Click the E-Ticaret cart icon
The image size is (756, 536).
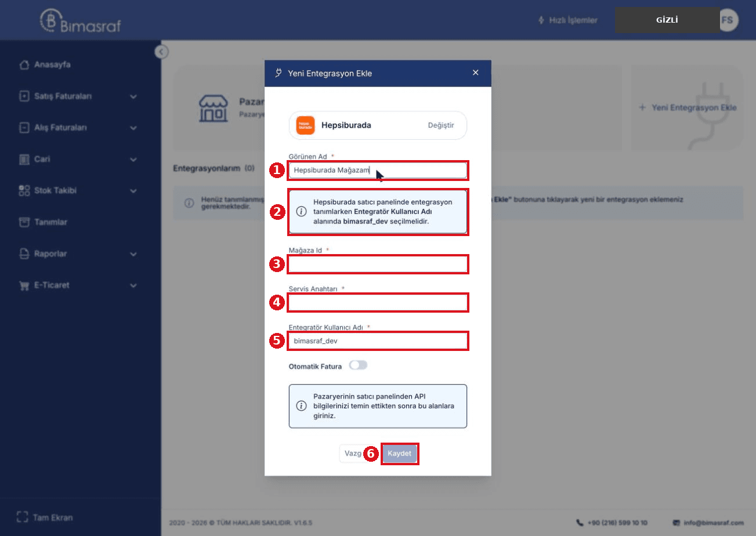24,285
